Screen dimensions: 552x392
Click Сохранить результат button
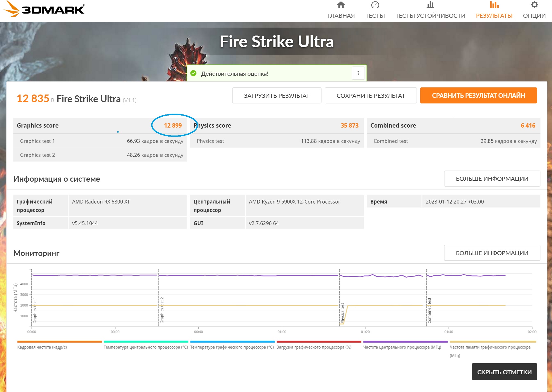point(370,96)
